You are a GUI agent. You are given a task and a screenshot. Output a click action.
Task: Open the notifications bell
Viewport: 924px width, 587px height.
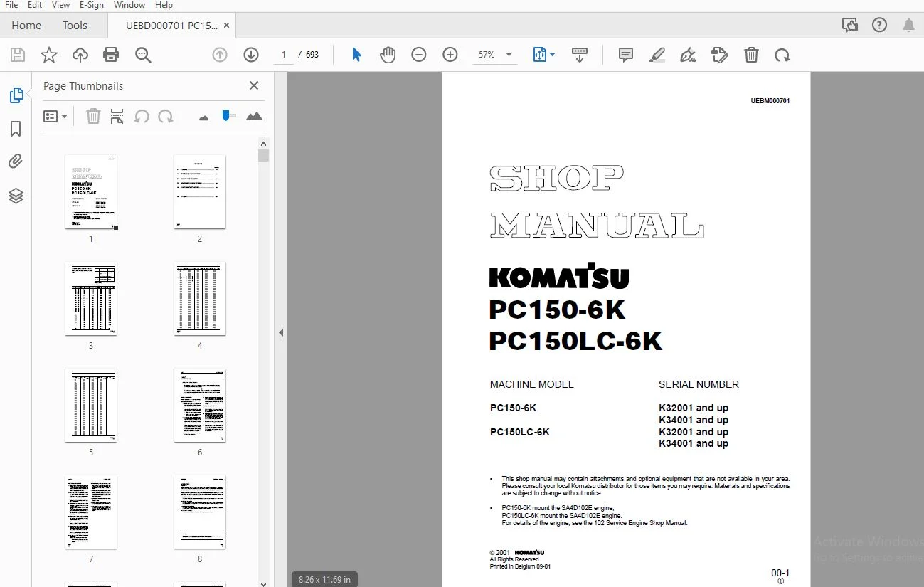click(908, 25)
